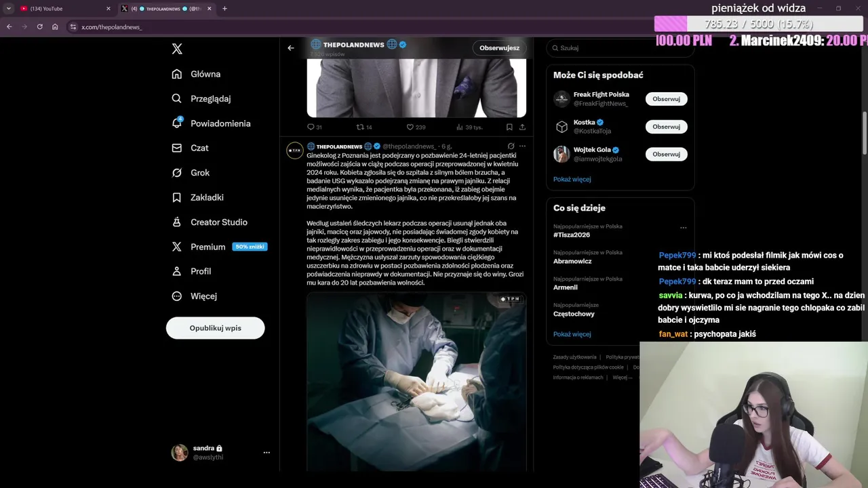The width and height of the screenshot is (868, 488).
Task: Click the X logo in the sidebar
Action: pyautogui.click(x=177, y=49)
